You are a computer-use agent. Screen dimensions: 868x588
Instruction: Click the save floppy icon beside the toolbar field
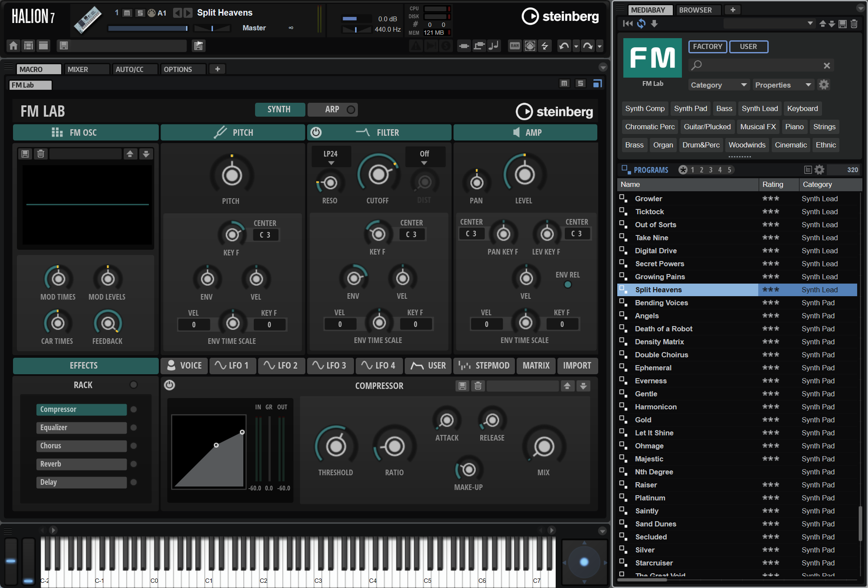[x=64, y=46]
